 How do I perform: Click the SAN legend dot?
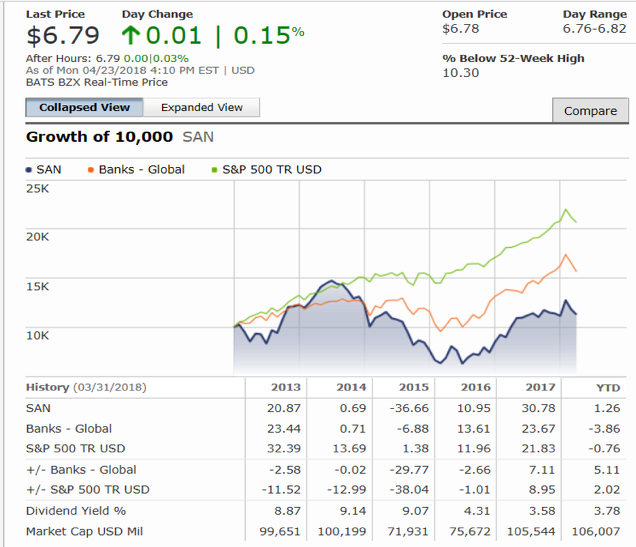pyautogui.click(x=29, y=170)
